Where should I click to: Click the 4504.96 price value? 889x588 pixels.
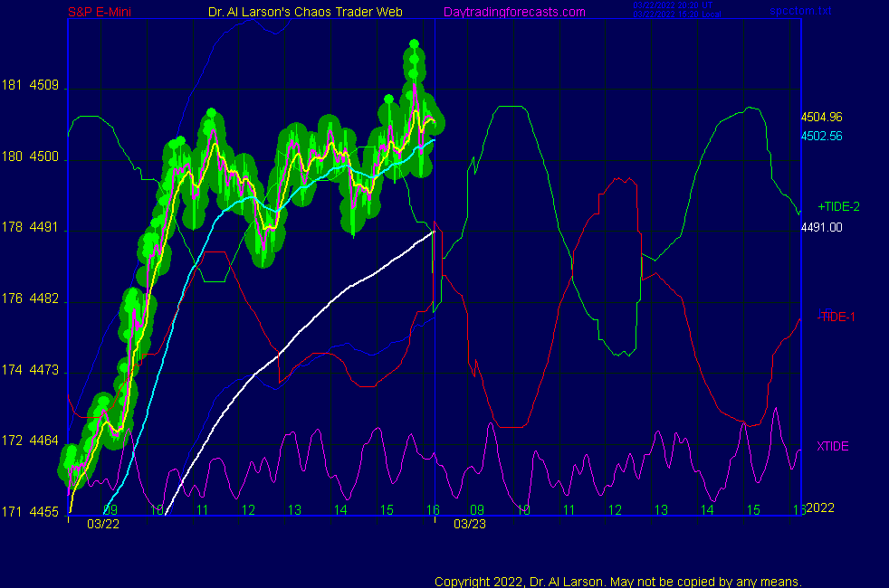click(821, 117)
